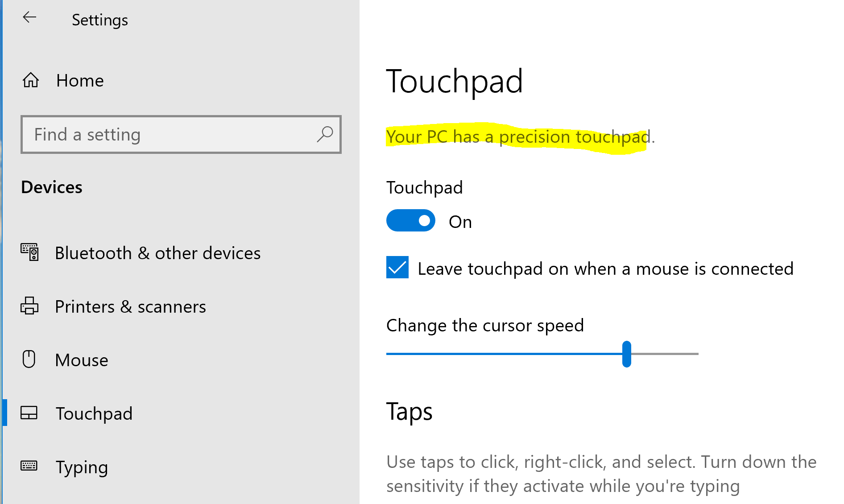Go to Settings Home
844x504 pixels.
[79, 80]
